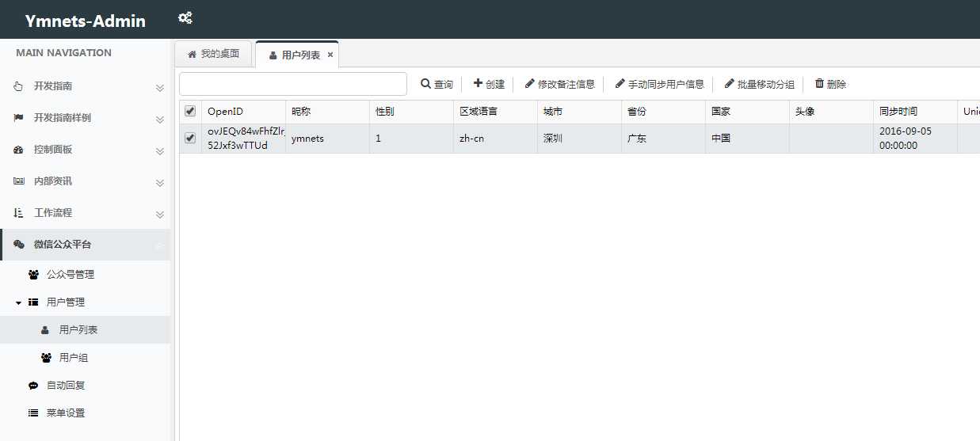The image size is (980, 441).
Task: Click the 同步时间 column header
Action: point(916,112)
